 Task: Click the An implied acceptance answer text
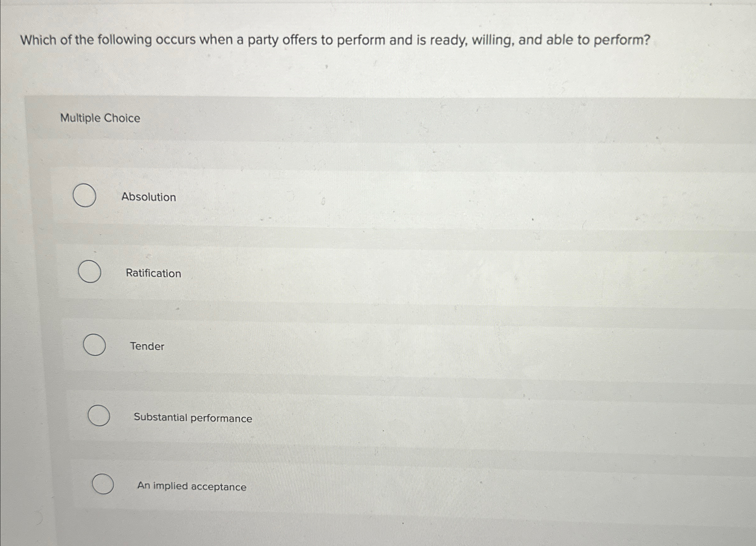click(x=191, y=487)
